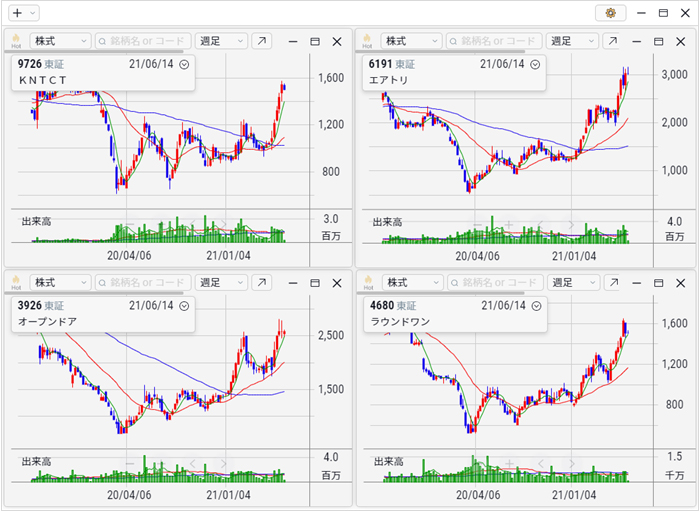This screenshot has height=511, width=700.
Task: Click the 3926 stock code in the オープンドア card
Action: click(29, 306)
